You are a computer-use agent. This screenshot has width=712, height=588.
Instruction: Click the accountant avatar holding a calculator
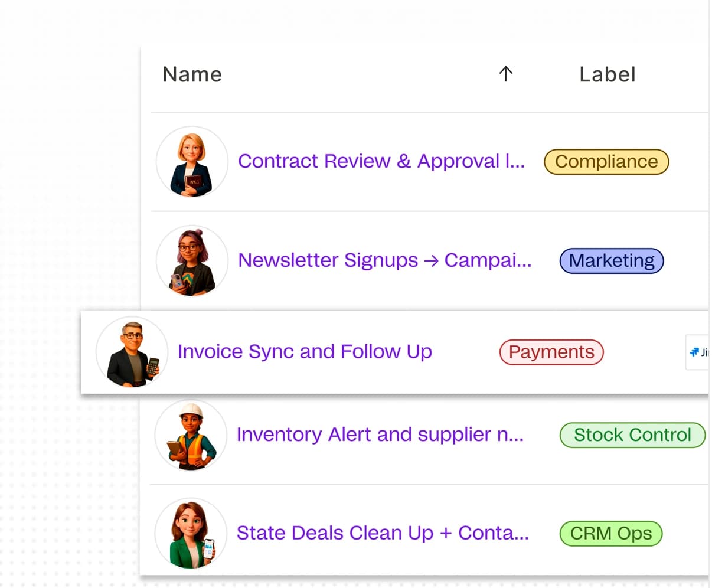coord(132,352)
